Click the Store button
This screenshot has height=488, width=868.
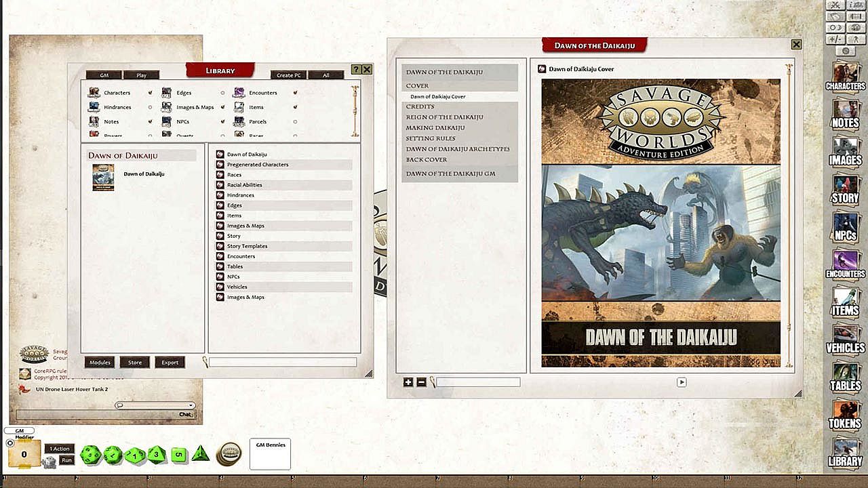click(135, 363)
